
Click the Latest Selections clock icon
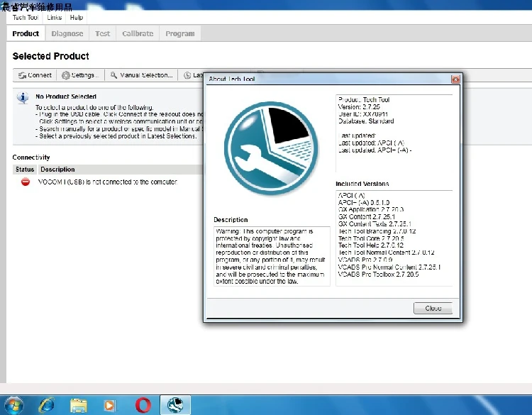coord(187,75)
